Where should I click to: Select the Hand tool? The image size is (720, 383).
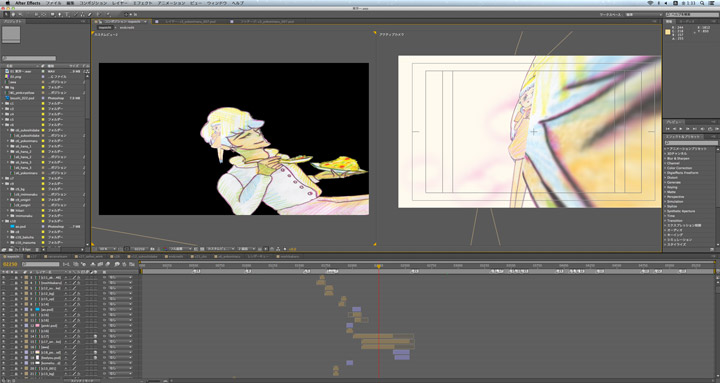pos(13,14)
